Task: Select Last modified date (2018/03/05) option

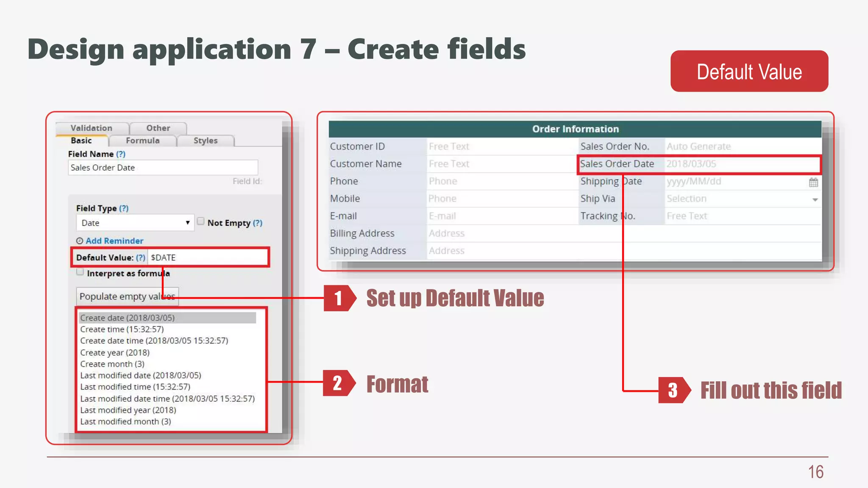Action: 167,375
